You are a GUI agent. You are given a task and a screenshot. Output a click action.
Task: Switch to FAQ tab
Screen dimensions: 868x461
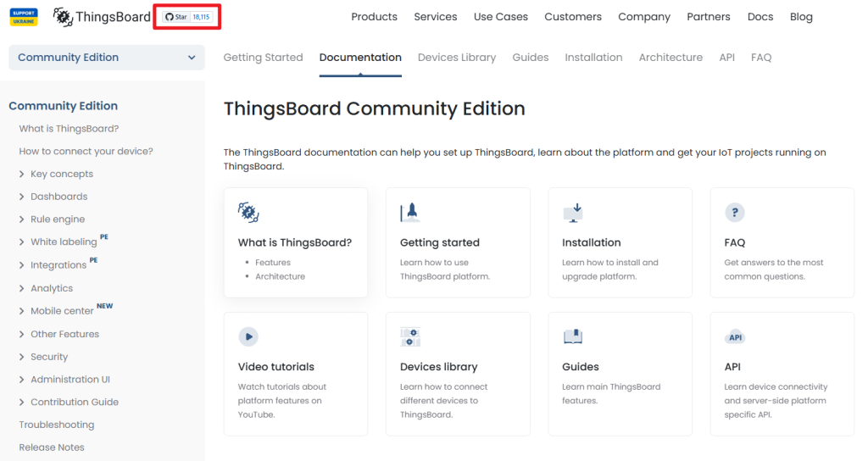point(761,58)
